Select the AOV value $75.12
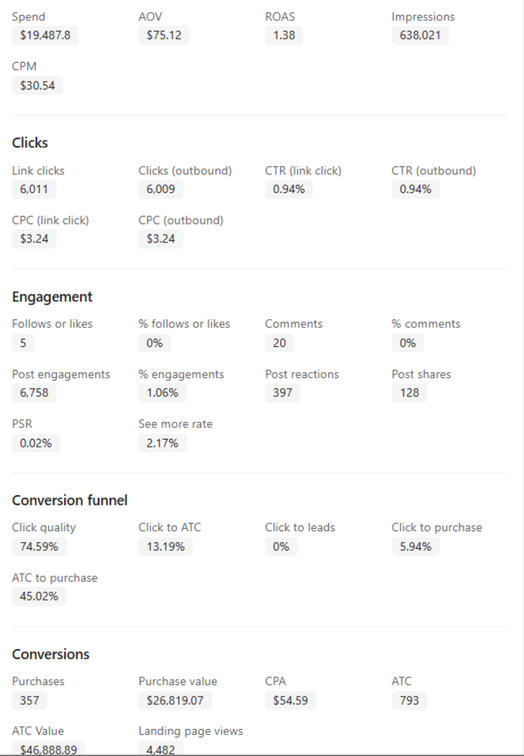The width and height of the screenshot is (524, 756). pyautogui.click(x=163, y=35)
